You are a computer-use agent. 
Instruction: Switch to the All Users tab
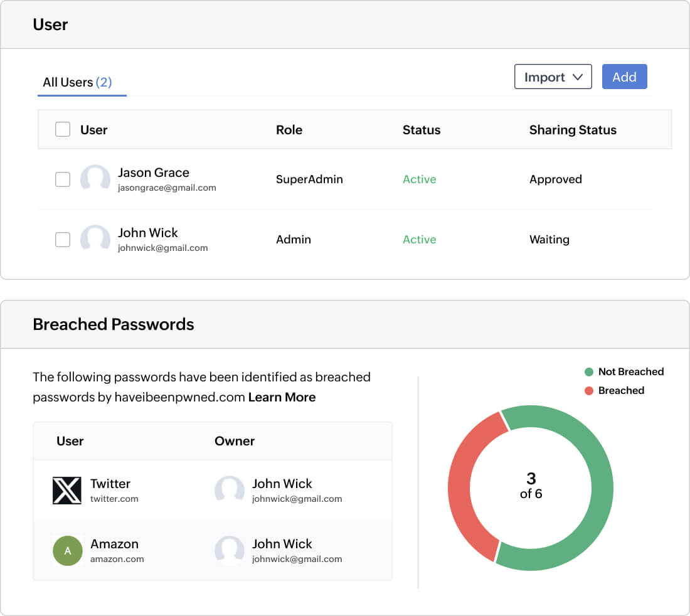77,82
